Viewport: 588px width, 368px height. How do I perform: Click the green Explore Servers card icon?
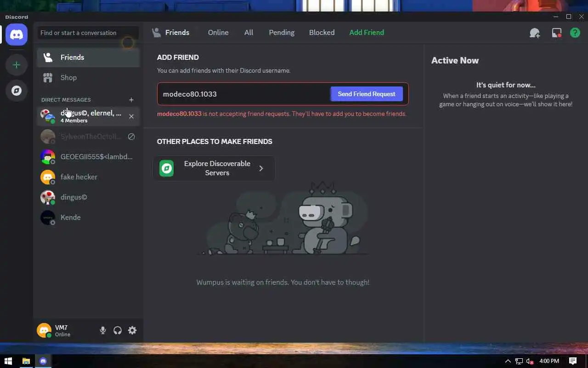pyautogui.click(x=167, y=168)
